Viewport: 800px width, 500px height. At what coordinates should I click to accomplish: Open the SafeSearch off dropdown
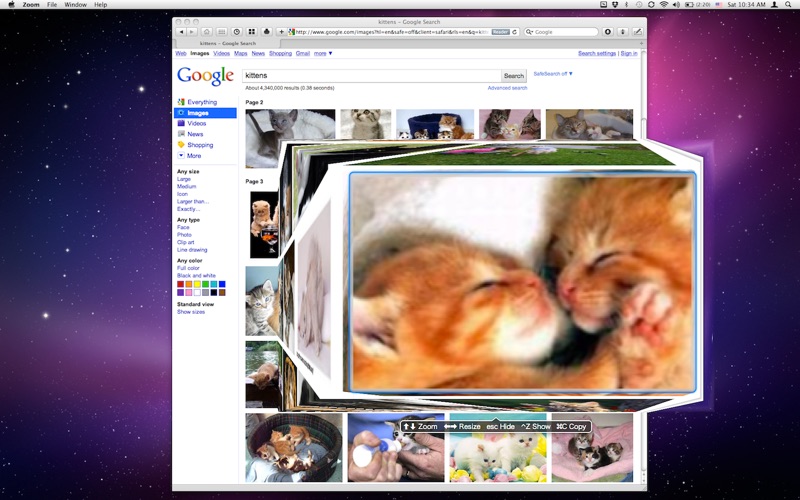click(x=553, y=74)
